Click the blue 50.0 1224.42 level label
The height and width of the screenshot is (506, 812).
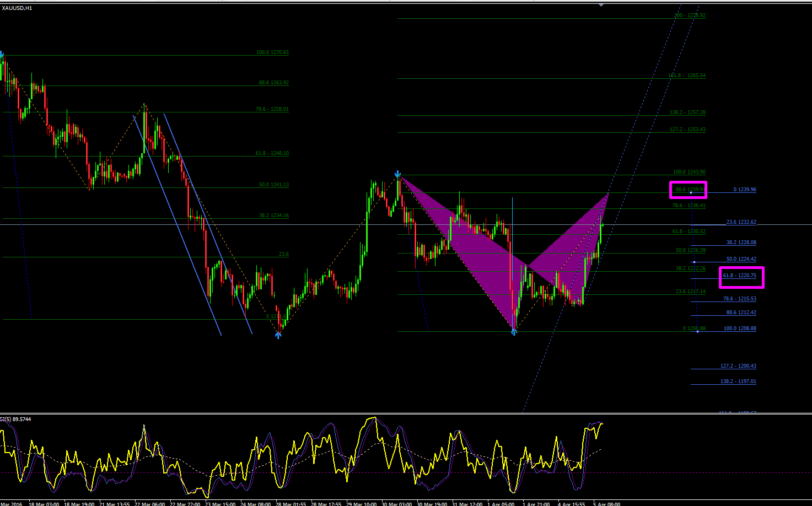tap(741, 259)
